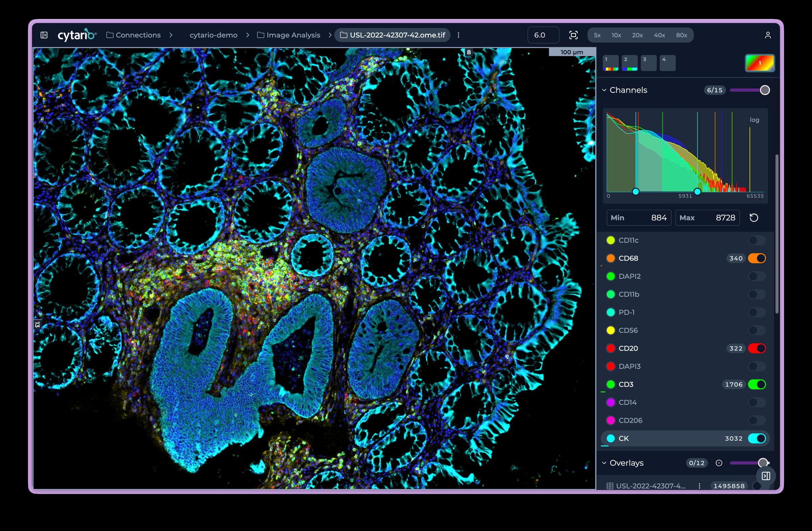Enable the CD11b channel toggle
The height and width of the screenshot is (531, 812).
point(757,294)
